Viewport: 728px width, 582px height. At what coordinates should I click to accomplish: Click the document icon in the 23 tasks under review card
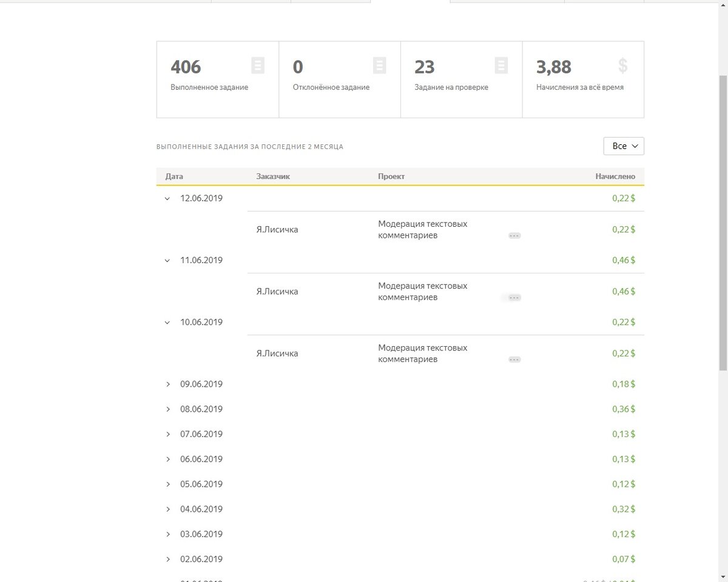501,65
